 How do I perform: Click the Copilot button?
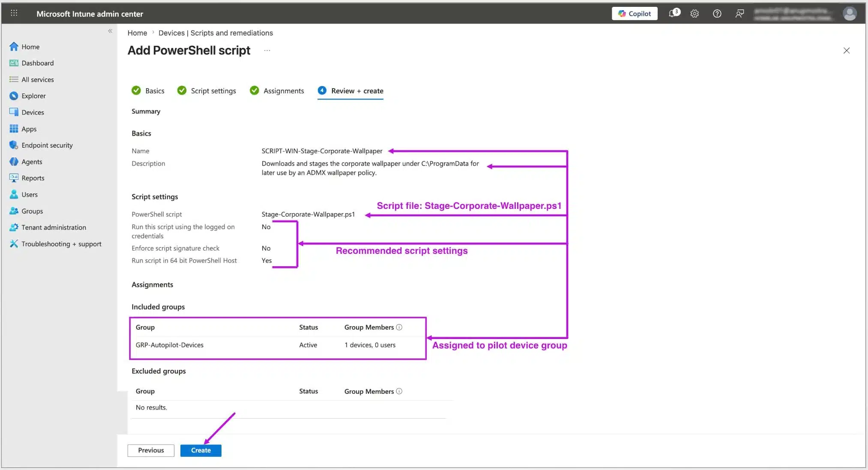[635, 14]
